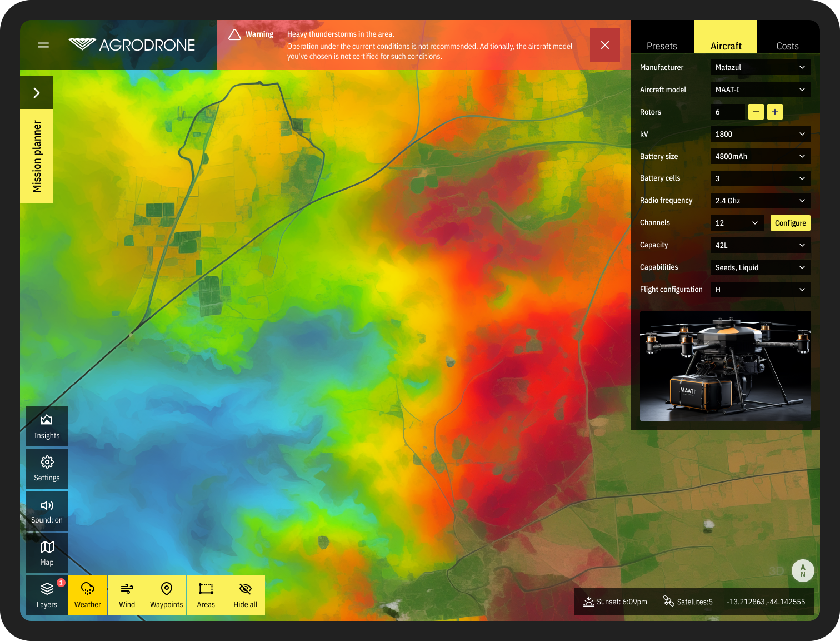Open Settings gear button
Viewport: 840px width, 641px height.
(x=47, y=469)
